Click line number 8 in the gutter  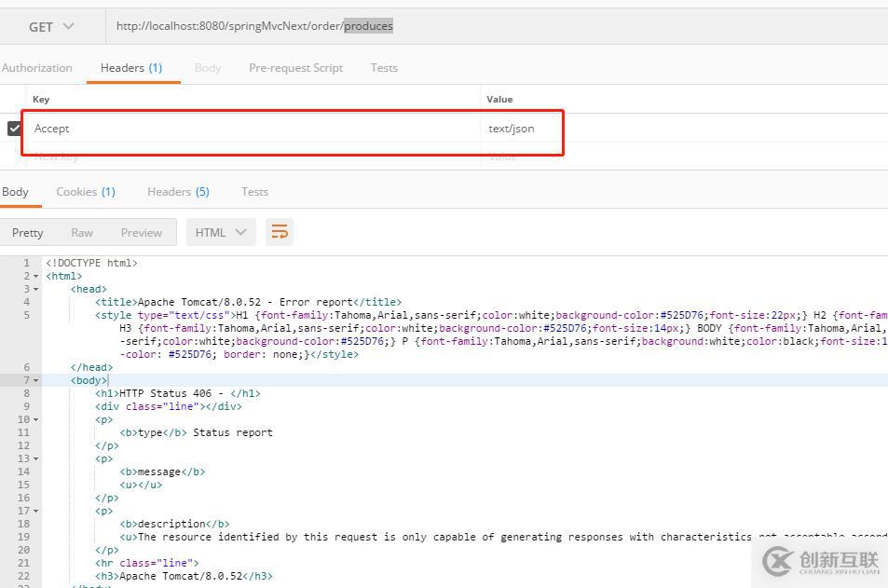[x=26, y=393]
